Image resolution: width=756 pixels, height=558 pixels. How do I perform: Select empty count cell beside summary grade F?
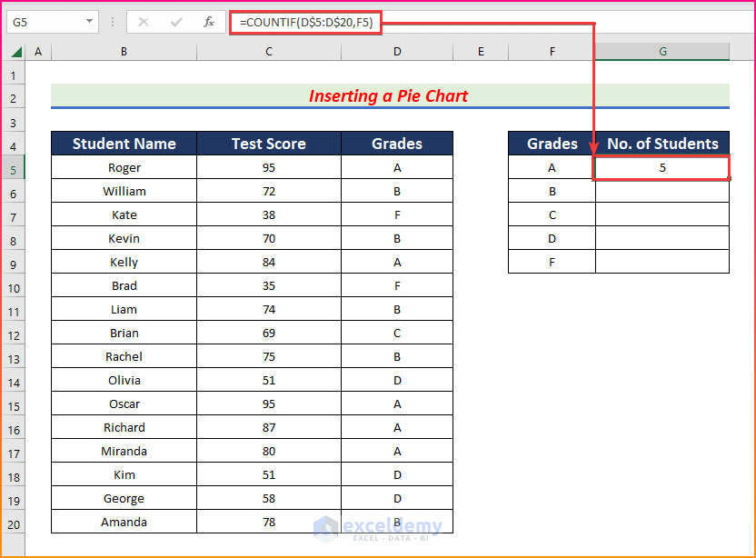point(662,262)
